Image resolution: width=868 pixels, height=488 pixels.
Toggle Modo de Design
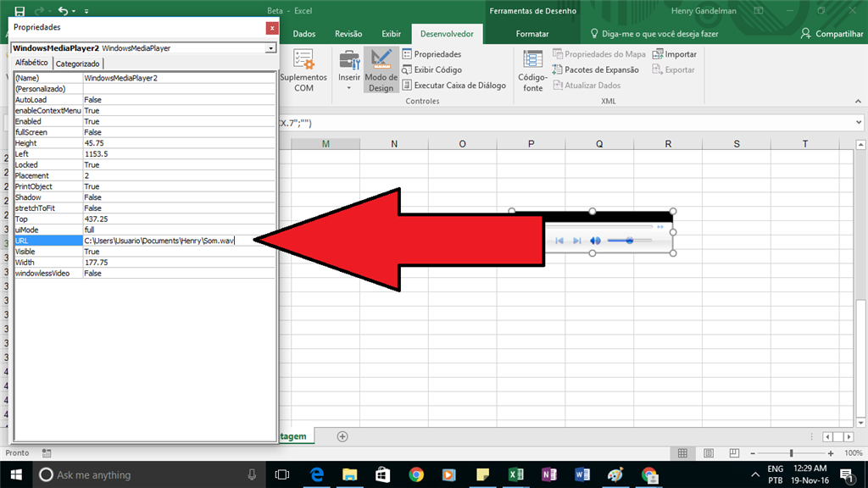click(x=381, y=70)
